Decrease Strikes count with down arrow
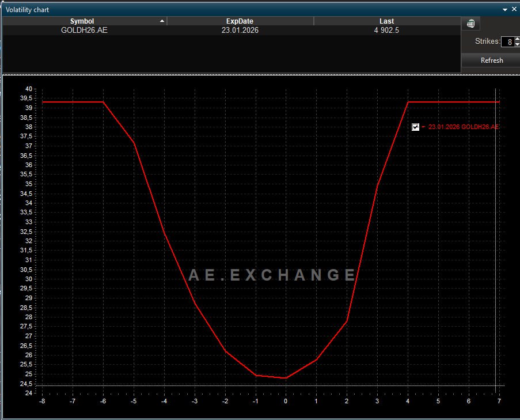520x420 pixels. tap(517, 44)
